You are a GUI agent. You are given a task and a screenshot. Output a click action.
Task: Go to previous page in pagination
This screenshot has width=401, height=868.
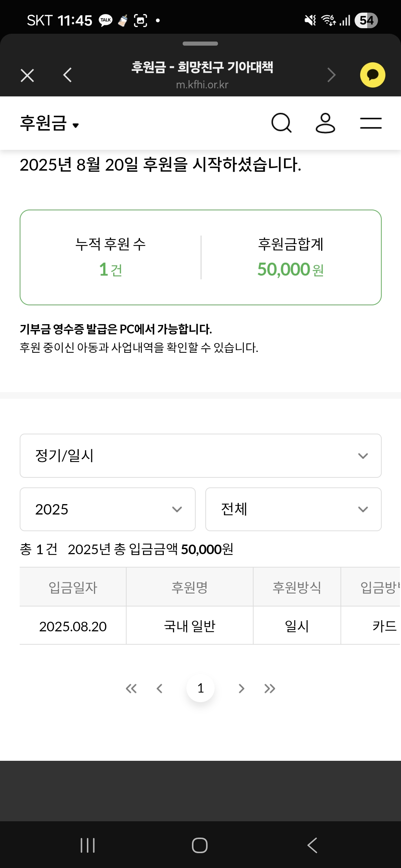tap(160, 688)
